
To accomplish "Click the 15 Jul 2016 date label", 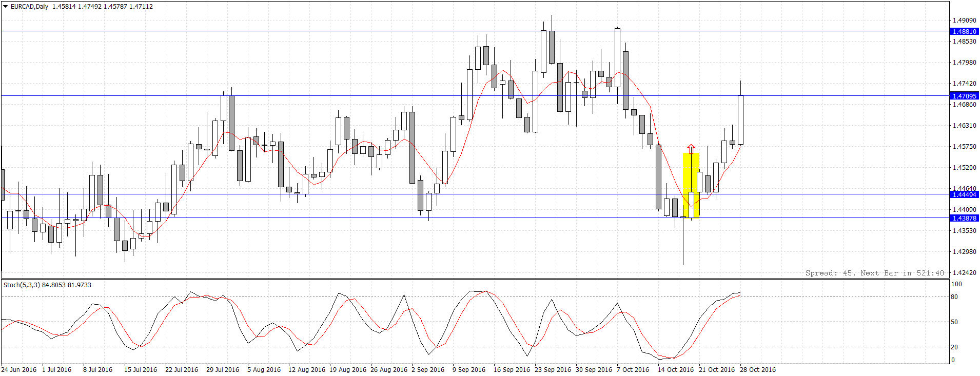I will click(141, 370).
